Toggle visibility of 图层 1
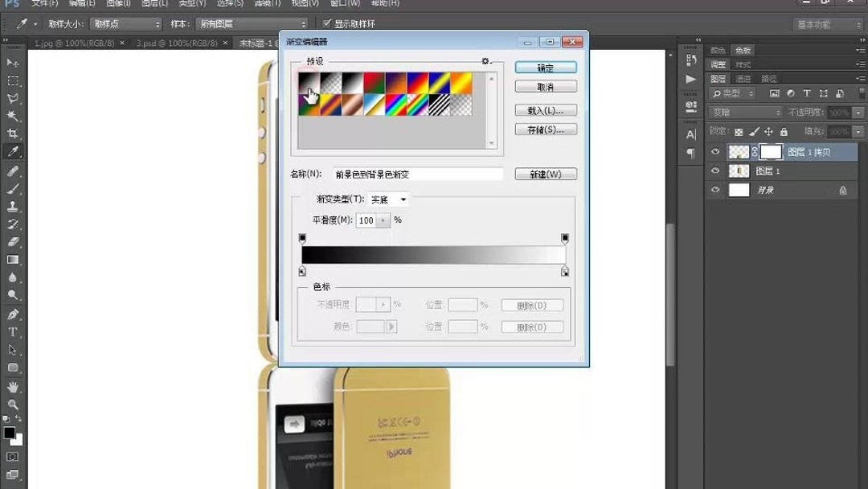 pyautogui.click(x=715, y=171)
